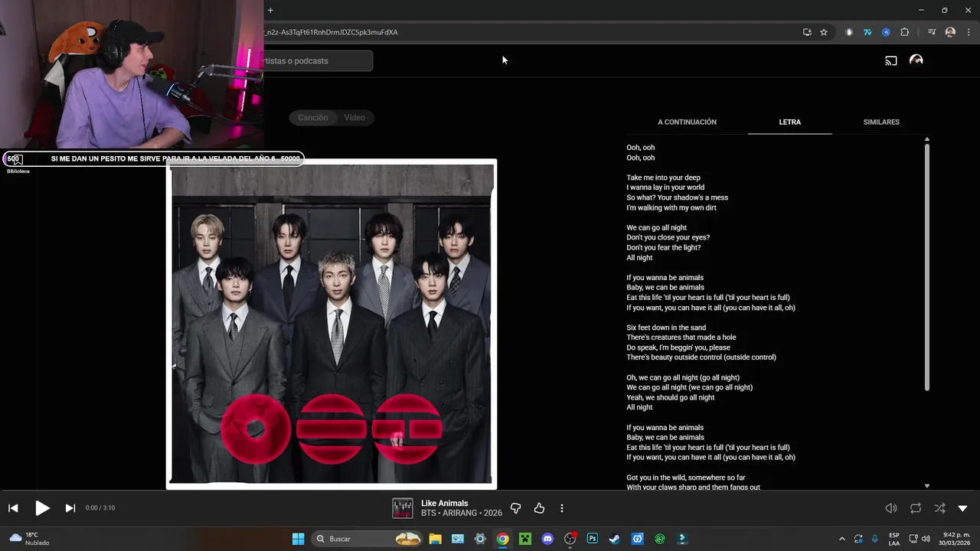Dislike the current song
Image resolution: width=980 pixels, height=551 pixels.
coord(515,508)
